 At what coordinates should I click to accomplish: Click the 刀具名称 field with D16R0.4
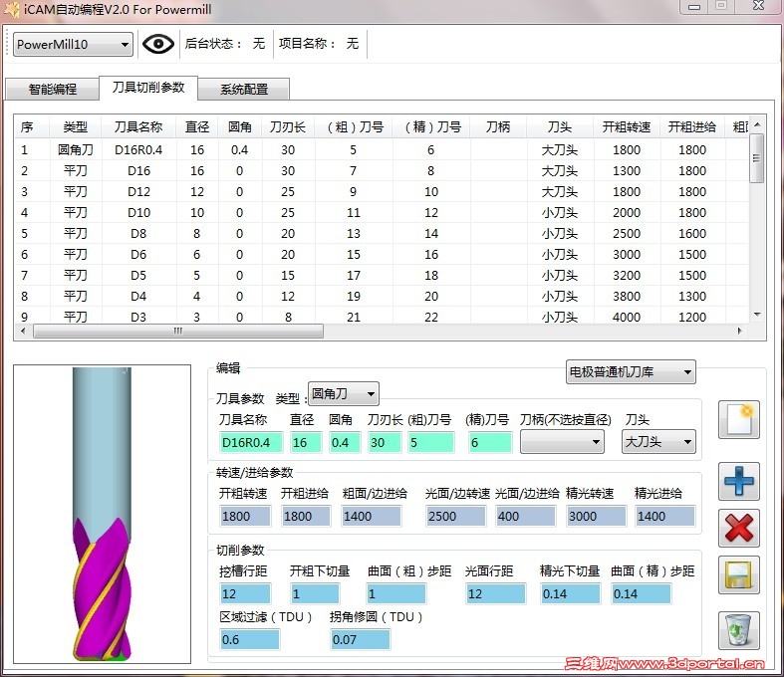coord(251,443)
